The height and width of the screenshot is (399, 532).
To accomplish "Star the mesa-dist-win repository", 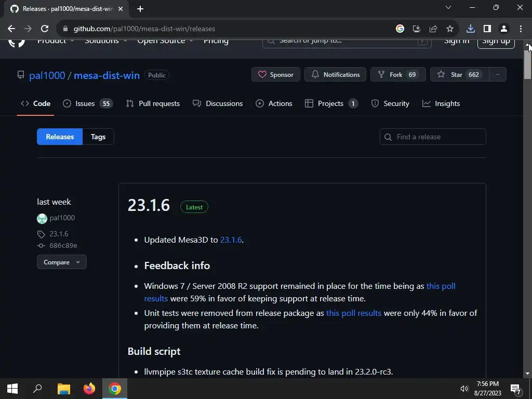I will click(460, 75).
